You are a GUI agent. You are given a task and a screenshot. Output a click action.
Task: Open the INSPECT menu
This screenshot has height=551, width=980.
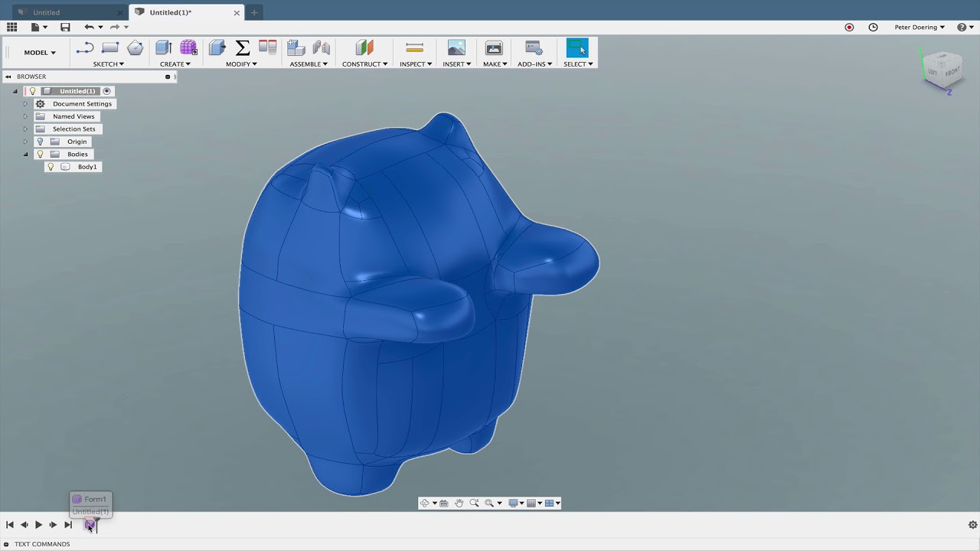416,64
